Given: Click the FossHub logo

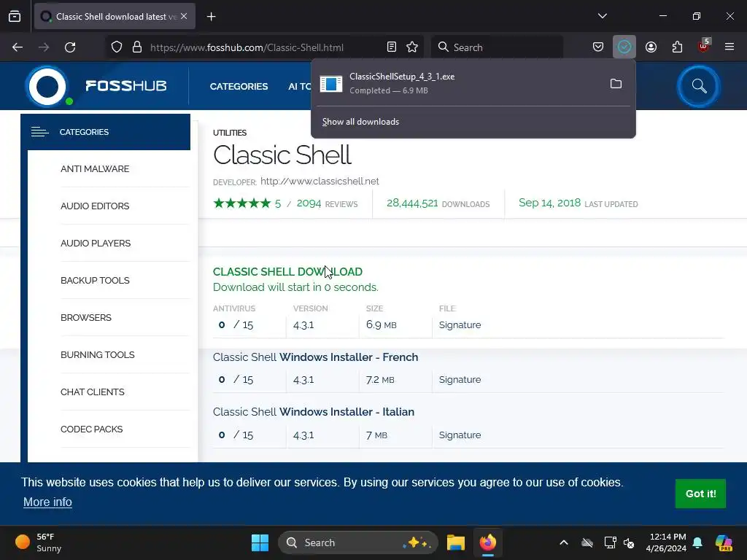Looking at the screenshot, I should 97,86.
